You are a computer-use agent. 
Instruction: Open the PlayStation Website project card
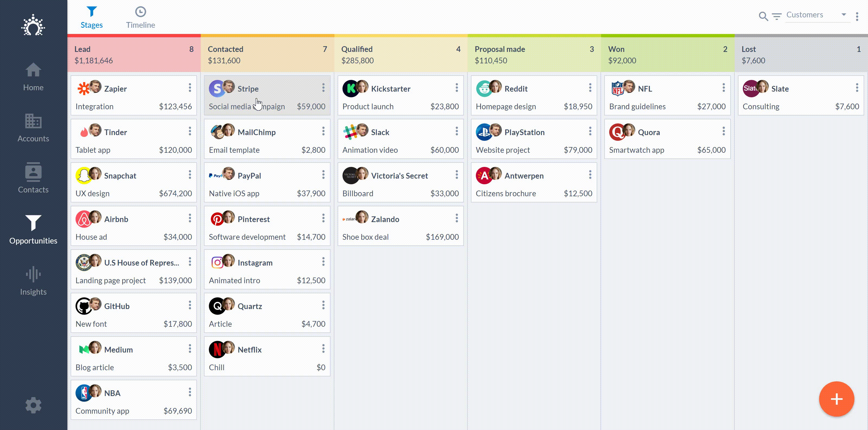coord(534,139)
